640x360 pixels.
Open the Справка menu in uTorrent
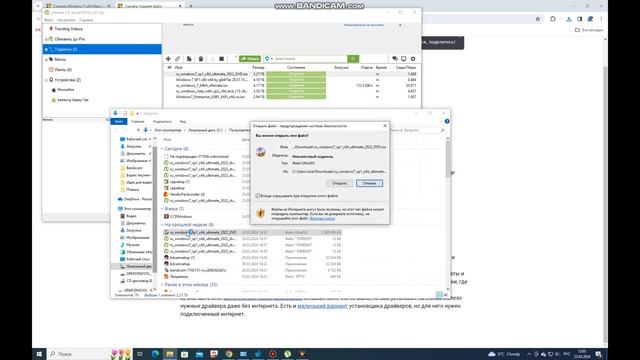tap(86, 20)
